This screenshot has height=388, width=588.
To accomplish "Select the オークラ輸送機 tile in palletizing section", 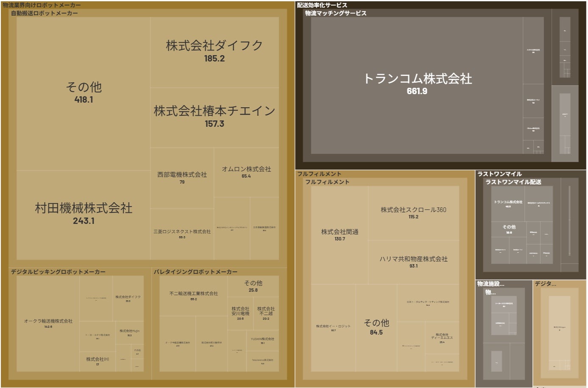I will 178,343.
